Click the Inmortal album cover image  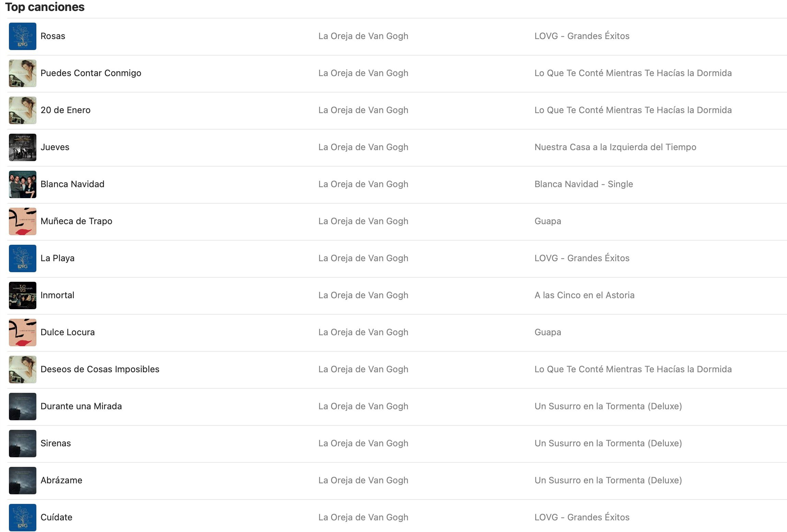pos(23,295)
